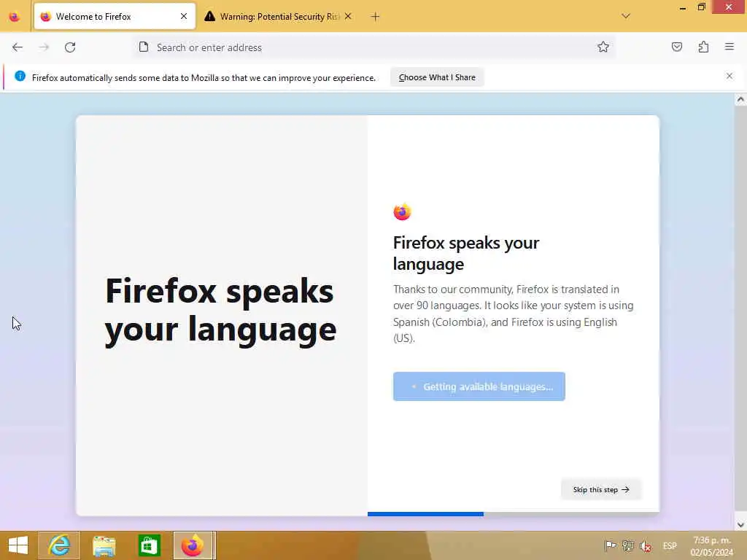Close the Welcome to Firefox tab
Screen dimensions: 747x560
tap(184, 17)
